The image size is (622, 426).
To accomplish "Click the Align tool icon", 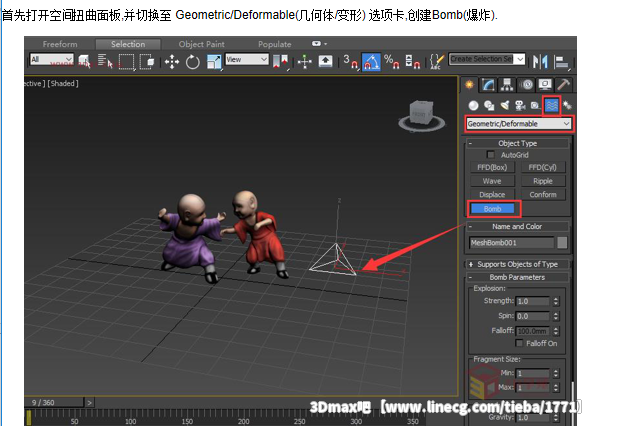I will coord(561,62).
